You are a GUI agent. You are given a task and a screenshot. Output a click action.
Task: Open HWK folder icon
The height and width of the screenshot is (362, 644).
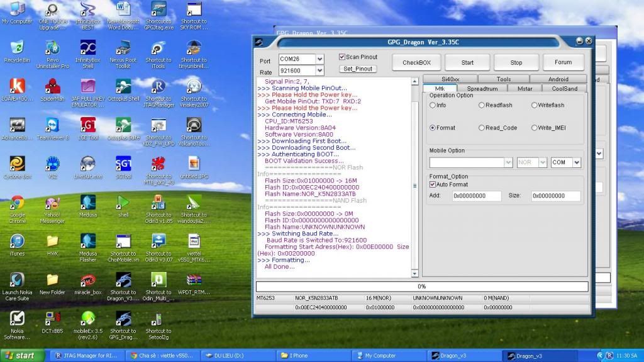coord(53,245)
